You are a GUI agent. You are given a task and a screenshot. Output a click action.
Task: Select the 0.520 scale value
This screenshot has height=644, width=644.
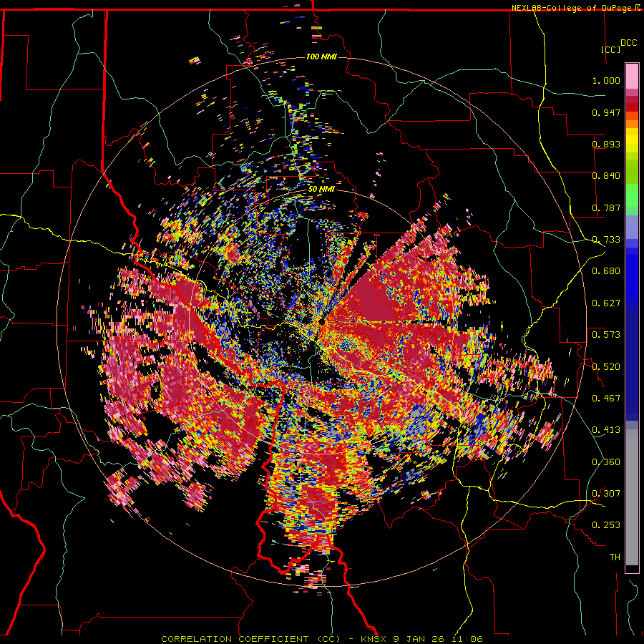(x=606, y=366)
